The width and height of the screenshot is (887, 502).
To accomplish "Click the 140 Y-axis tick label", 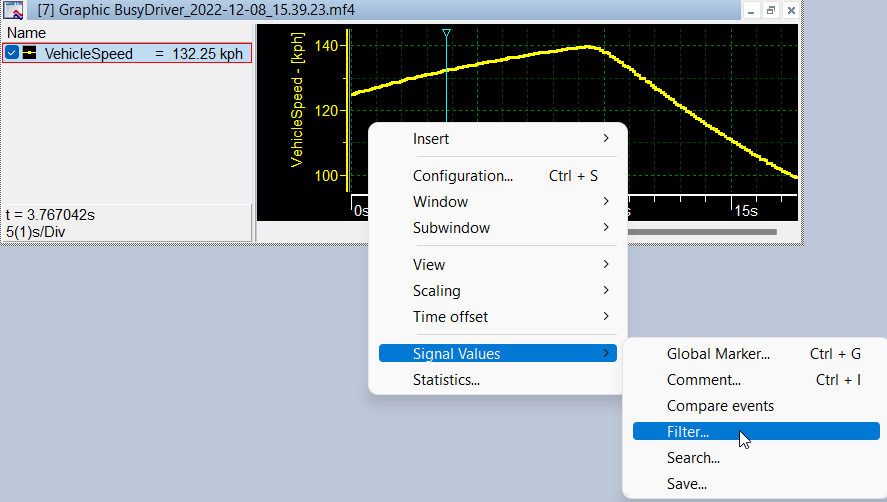I will [326, 46].
